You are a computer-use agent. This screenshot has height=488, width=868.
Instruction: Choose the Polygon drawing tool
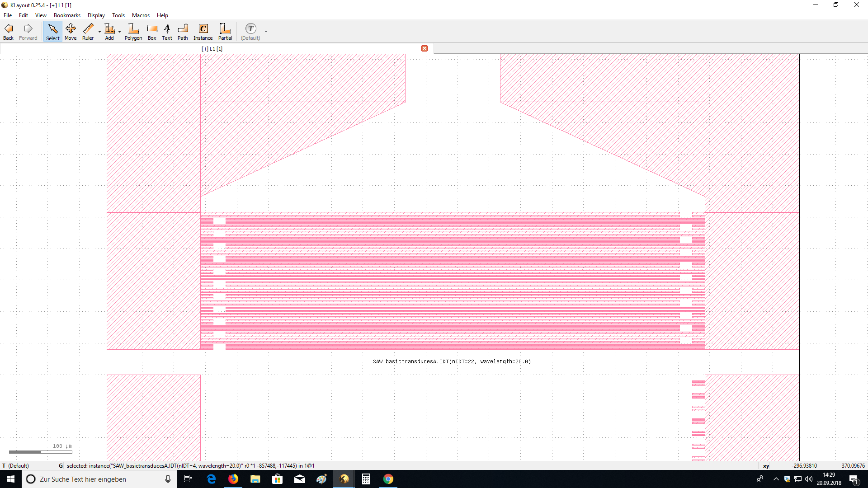click(x=133, y=32)
